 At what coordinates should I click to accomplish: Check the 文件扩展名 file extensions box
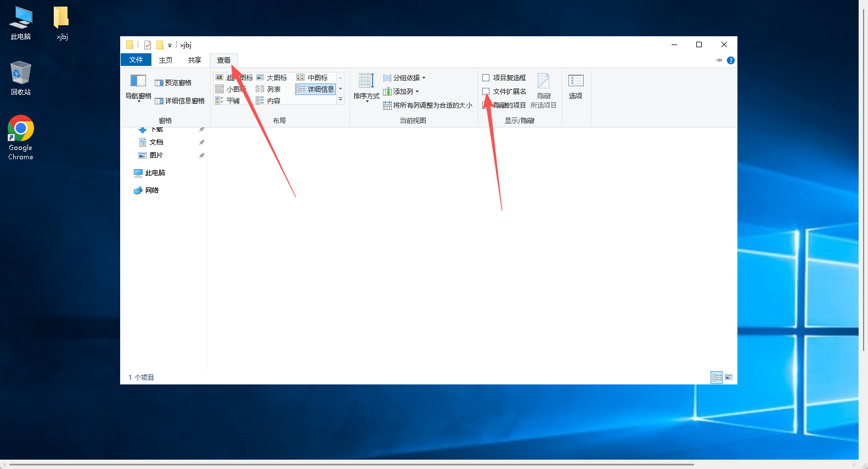[x=486, y=92]
